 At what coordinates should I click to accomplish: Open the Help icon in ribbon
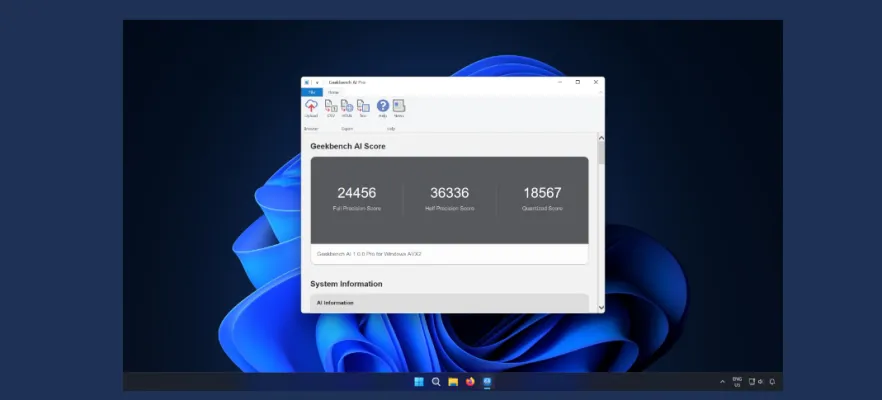(383, 107)
